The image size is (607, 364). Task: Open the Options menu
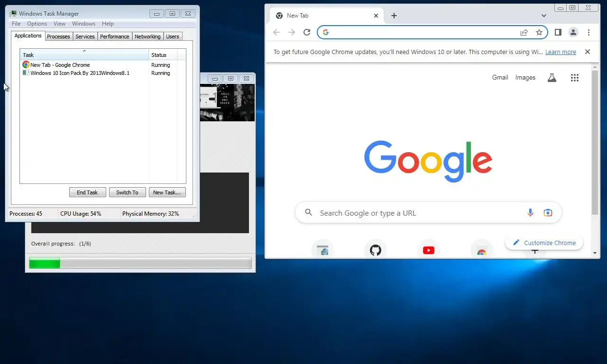tap(37, 24)
